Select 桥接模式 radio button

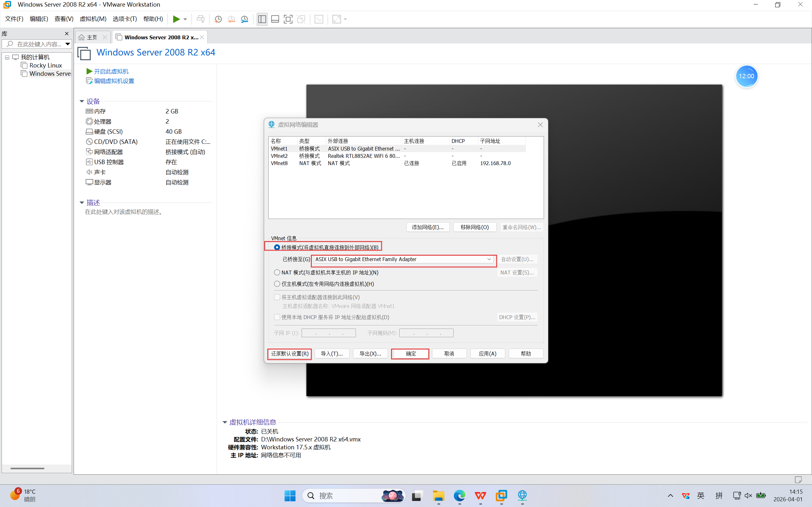pyautogui.click(x=277, y=247)
